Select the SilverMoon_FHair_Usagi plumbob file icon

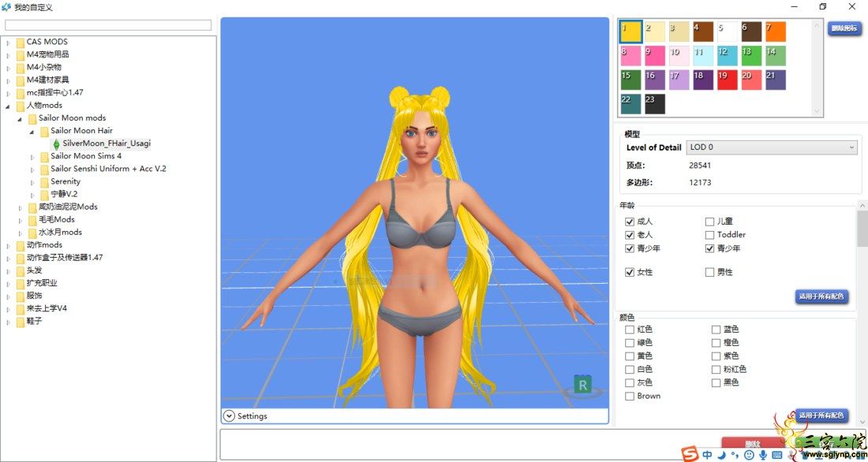tap(56, 143)
